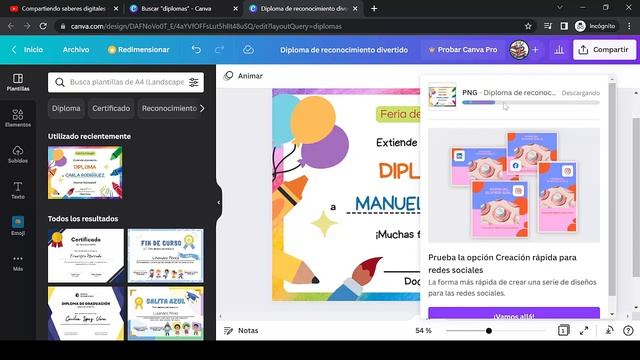Open the Subidos uploads panel

(18, 154)
